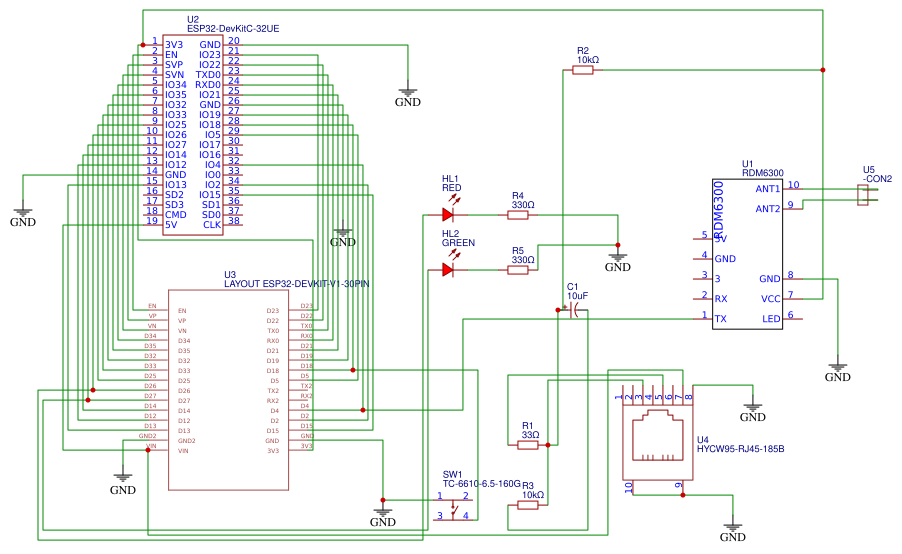Select the R2 10kΩ resistor symbol

coord(583,70)
